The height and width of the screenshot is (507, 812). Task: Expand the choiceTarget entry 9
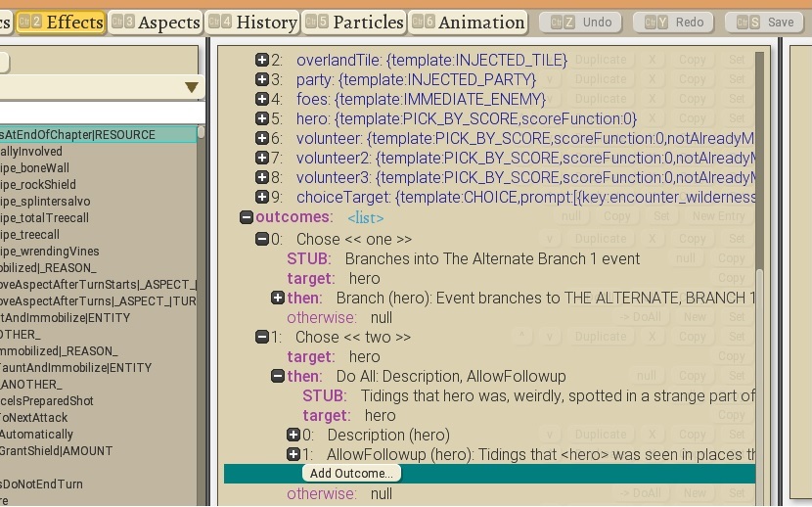pos(262,197)
